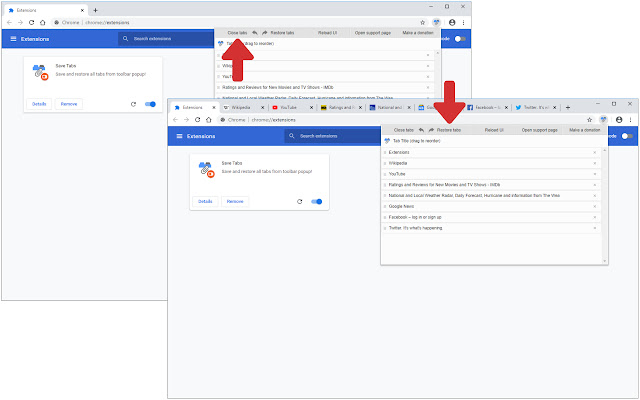The width and height of the screenshot is (640, 400).
Task: Open Chrome three-dot menu in front window
Action: click(631, 120)
